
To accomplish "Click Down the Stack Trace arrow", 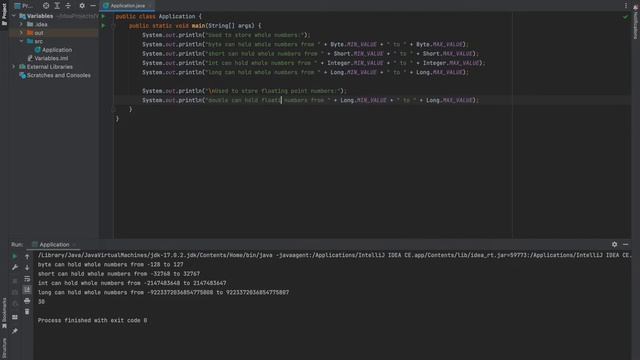I will (27, 267).
